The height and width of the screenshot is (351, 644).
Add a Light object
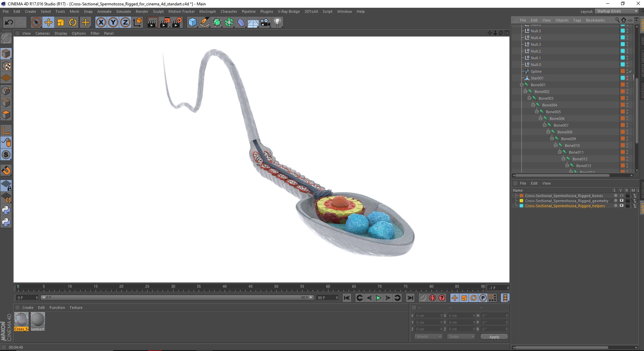tap(277, 23)
